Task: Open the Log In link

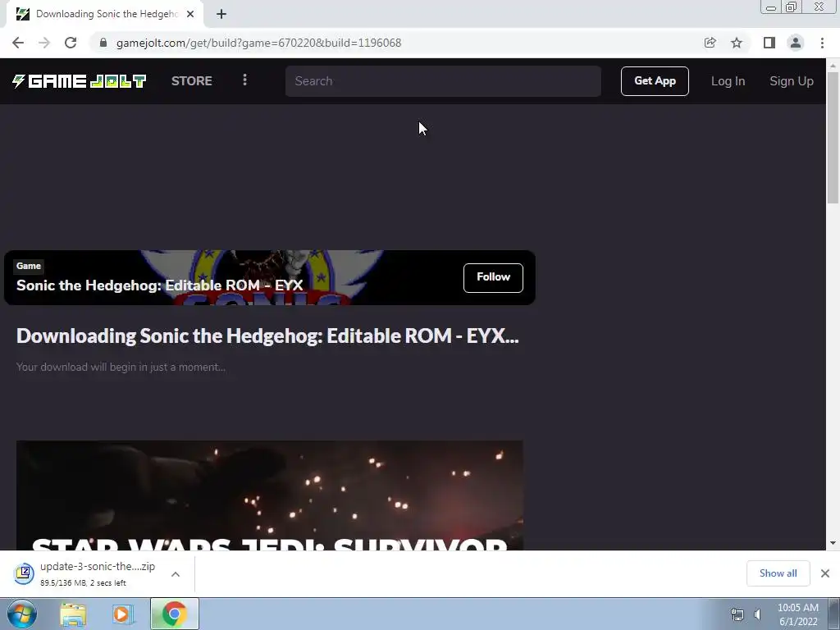Action: (x=728, y=81)
